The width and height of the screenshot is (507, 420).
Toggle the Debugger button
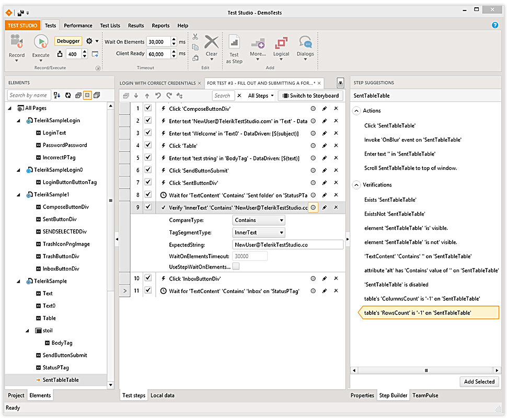click(x=68, y=41)
